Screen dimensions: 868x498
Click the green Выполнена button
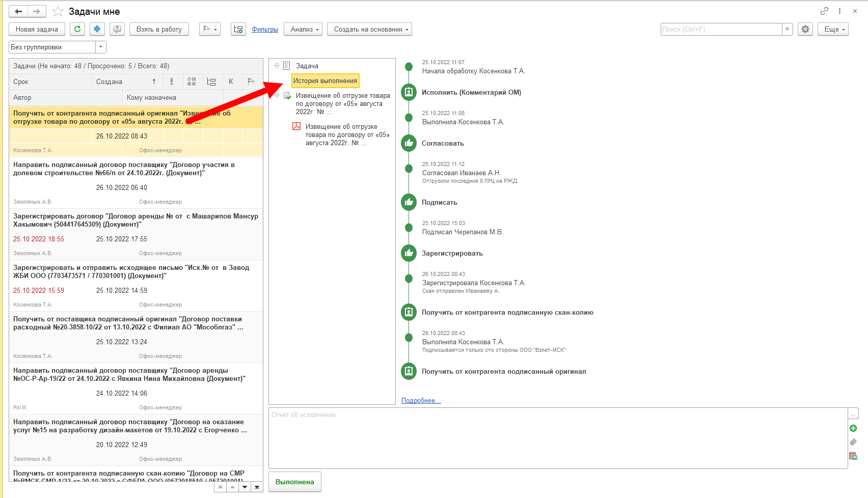(x=295, y=482)
